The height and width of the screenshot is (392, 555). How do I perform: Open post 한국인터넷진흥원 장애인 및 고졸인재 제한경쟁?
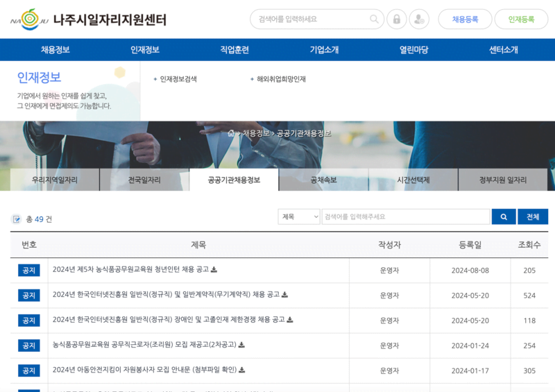(x=169, y=320)
